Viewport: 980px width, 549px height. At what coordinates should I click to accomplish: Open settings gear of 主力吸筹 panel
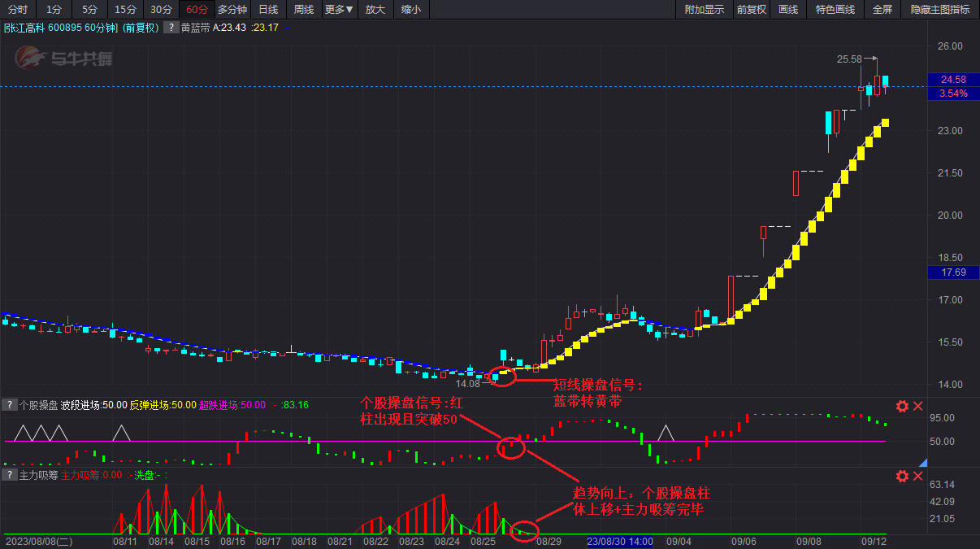click(x=902, y=476)
